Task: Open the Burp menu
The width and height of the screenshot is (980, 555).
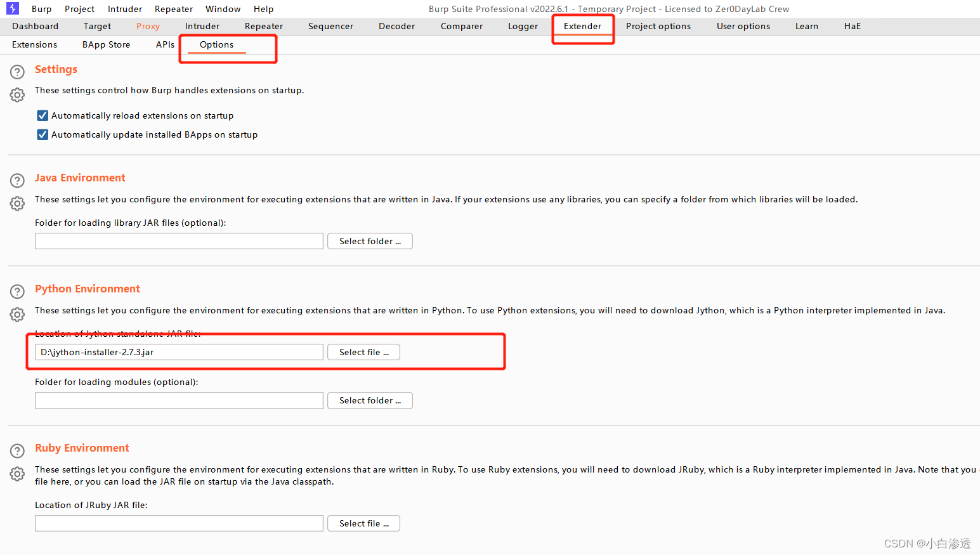Action: click(41, 9)
